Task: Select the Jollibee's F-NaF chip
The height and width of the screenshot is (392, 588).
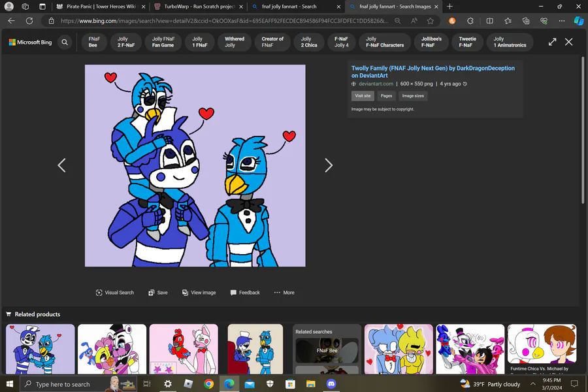Action: coord(431,42)
